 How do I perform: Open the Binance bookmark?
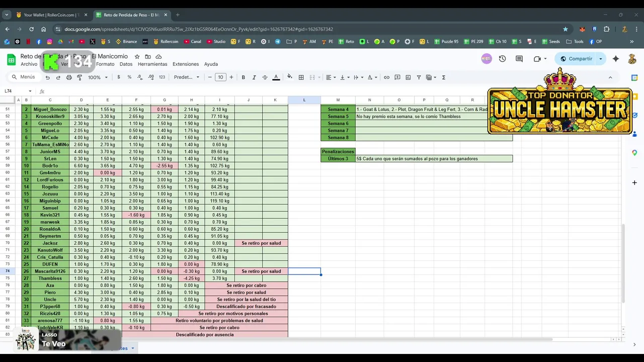pos(126,42)
